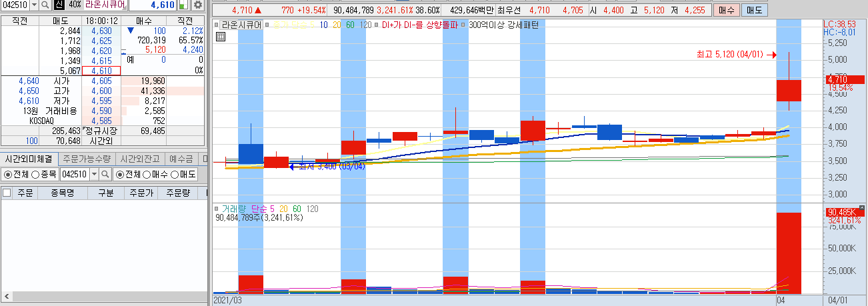Click the 20 moving average legend in price chart
Viewport: 868px width, 306px height.
(336, 25)
